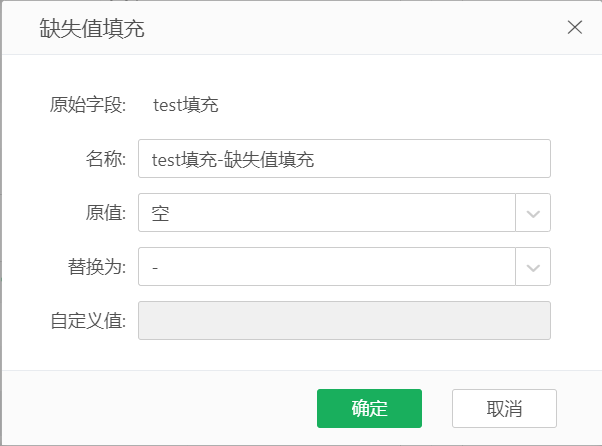The image size is (602, 446).
Task: Open the 替换为 combo box showing dash
Action: (327, 267)
